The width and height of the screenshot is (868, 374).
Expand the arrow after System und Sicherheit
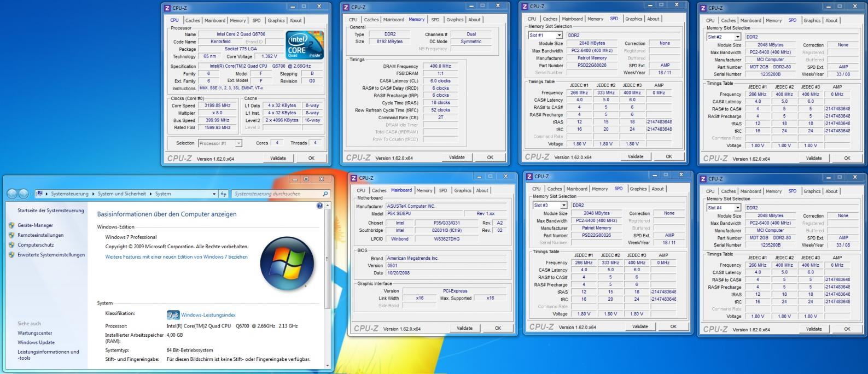[151, 194]
